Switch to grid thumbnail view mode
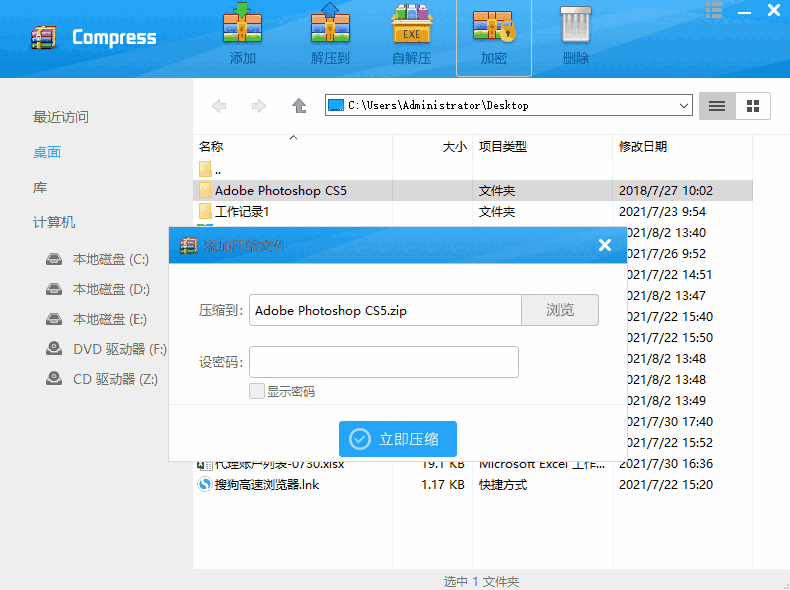This screenshot has width=790, height=590. pyautogui.click(x=753, y=106)
